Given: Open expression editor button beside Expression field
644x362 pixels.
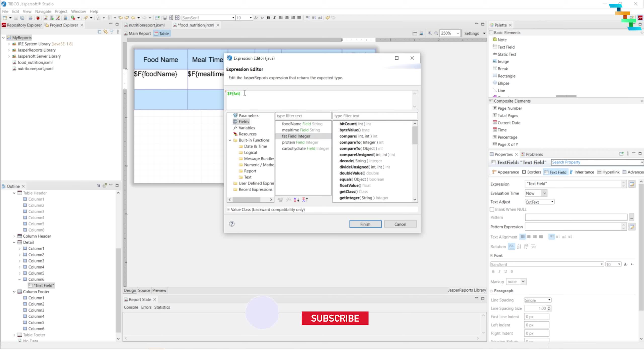Looking at the screenshot, I should 632,184.
